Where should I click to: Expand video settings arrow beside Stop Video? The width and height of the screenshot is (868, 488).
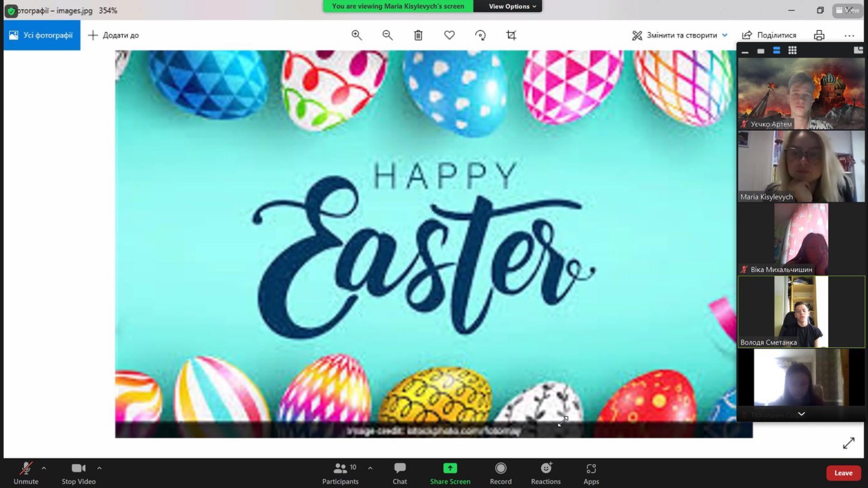99,468
